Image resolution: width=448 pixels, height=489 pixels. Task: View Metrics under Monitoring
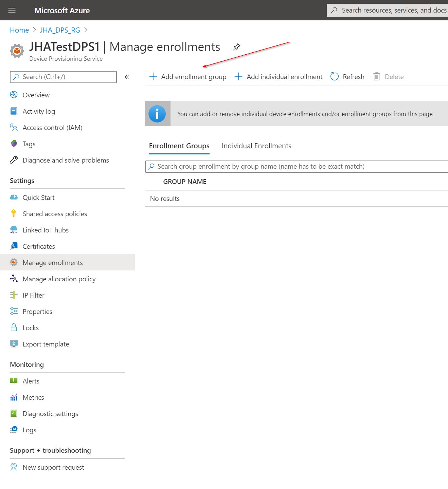tap(33, 397)
